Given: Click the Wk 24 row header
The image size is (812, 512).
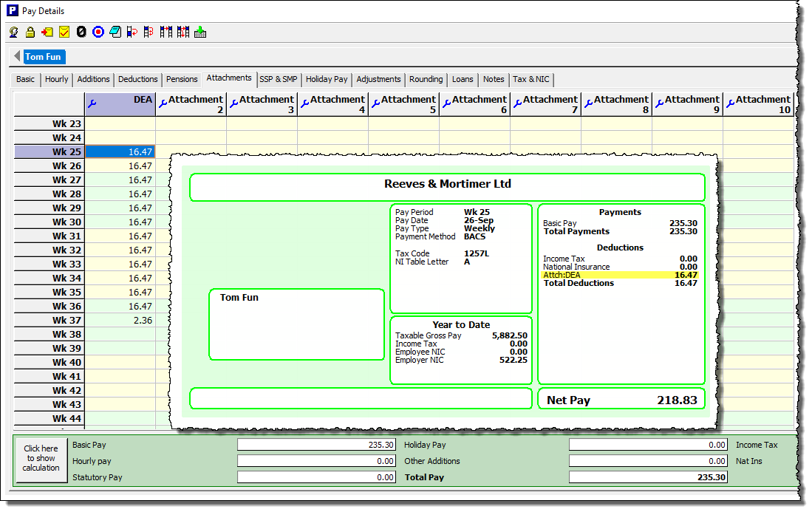Looking at the screenshot, I should tap(50, 137).
